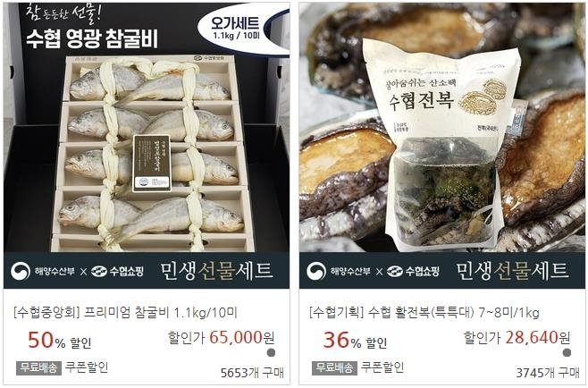Click gray dot icon under 65,000원 price
This screenshot has width=588, height=388.
click(x=271, y=353)
